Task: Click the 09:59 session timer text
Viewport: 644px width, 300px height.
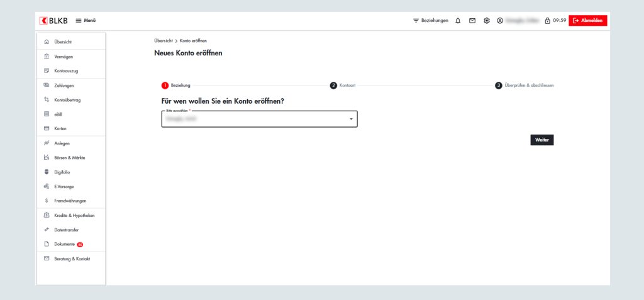Action: click(559, 21)
